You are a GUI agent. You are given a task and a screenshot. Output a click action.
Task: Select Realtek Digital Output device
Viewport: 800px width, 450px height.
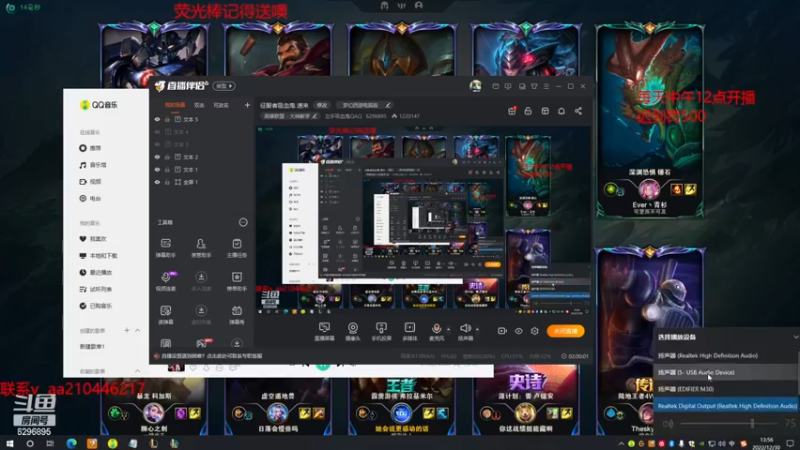coord(726,406)
